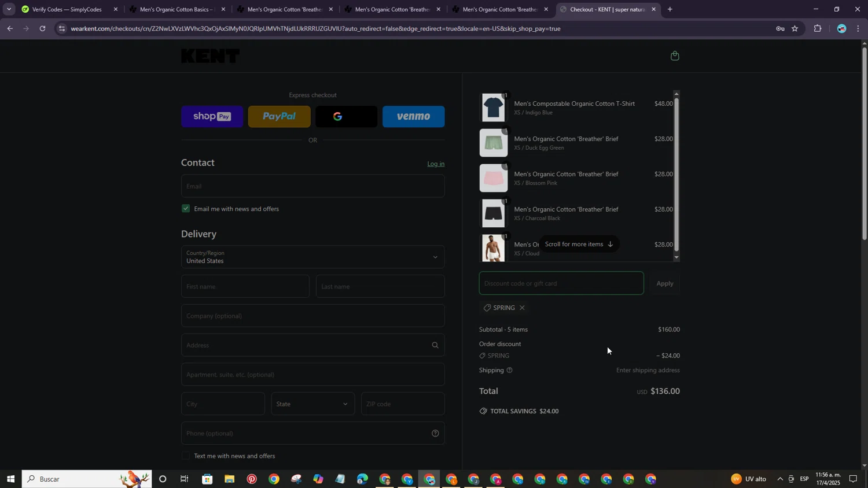Pay with the PayPal express button
868x488 pixels.
click(x=279, y=117)
